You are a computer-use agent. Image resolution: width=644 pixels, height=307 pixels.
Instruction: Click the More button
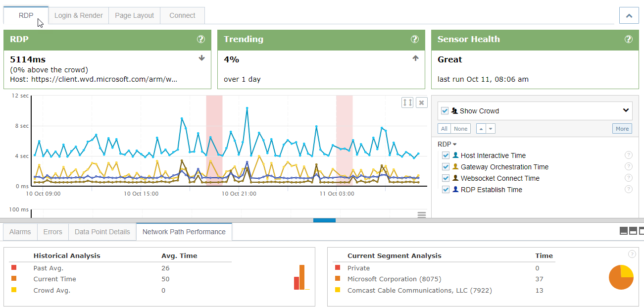622,128
